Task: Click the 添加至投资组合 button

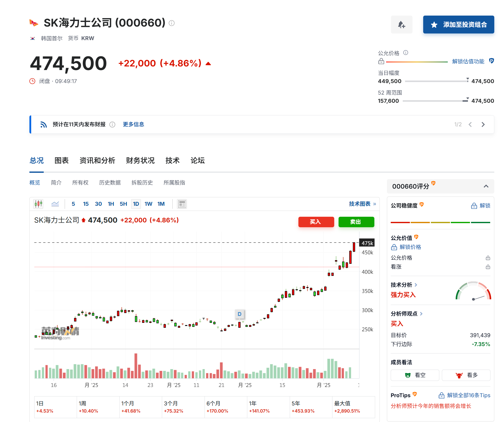Action: tap(458, 25)
